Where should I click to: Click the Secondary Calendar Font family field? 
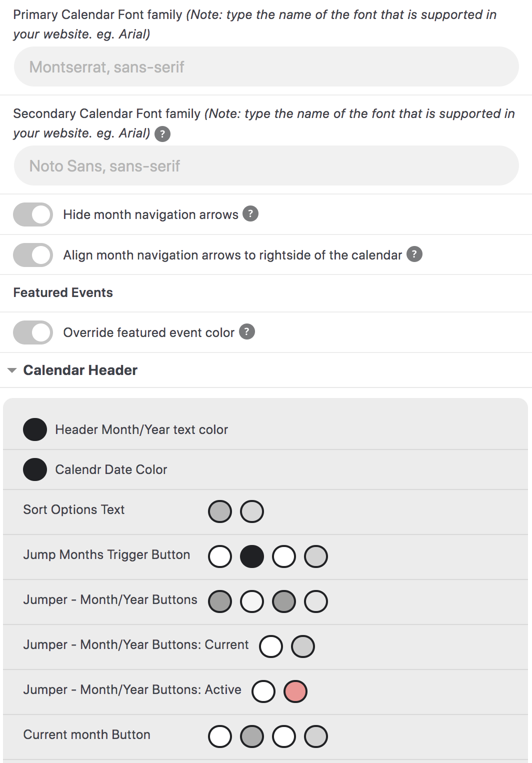tap(266, 165)
